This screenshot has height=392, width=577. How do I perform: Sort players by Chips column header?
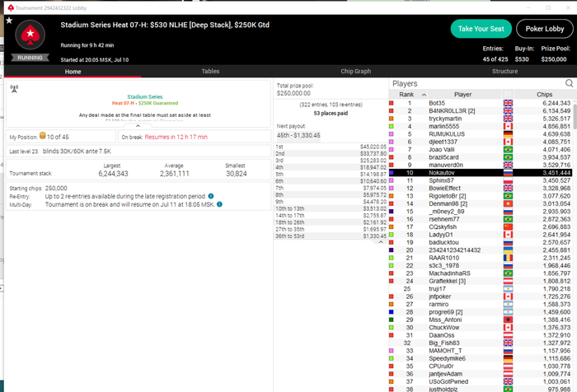[x=544, y=95]
